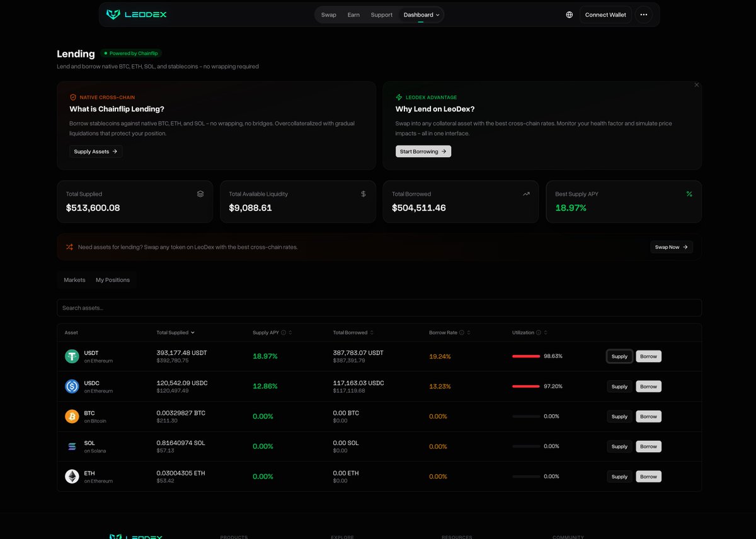Expand the Dashboard dropdown
Viewport: 756px width, 539px height.
click(x=421, y=14)
